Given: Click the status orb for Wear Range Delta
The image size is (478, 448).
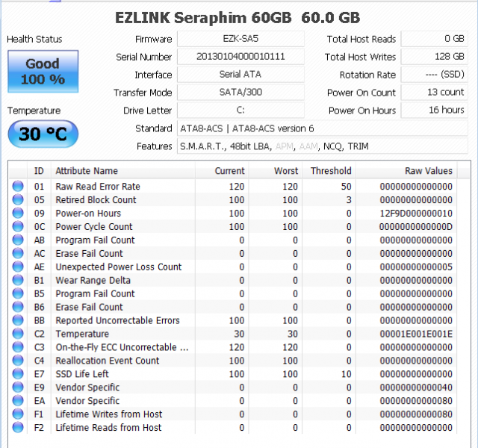Looking at the screenshot, I should pos(18,280).
